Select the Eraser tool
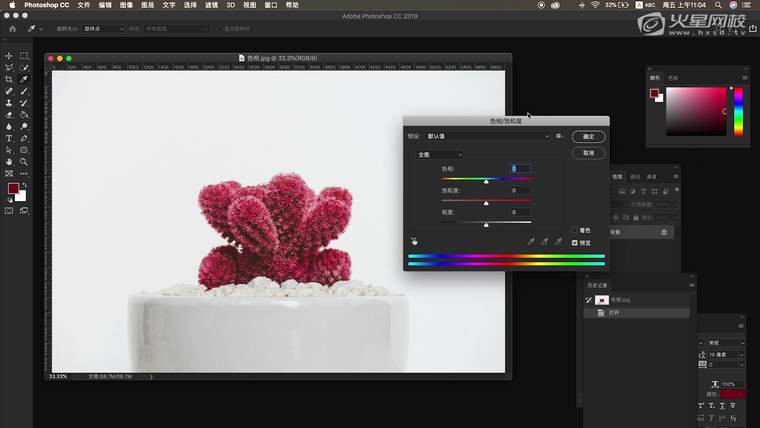760x428 pixels. click(9, 115)
